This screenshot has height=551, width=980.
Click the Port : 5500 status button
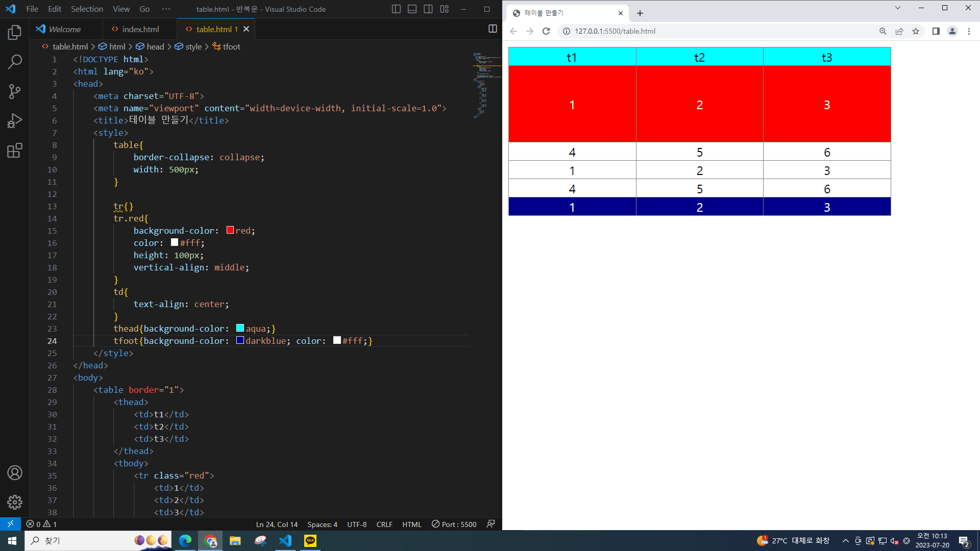(454, 524)
